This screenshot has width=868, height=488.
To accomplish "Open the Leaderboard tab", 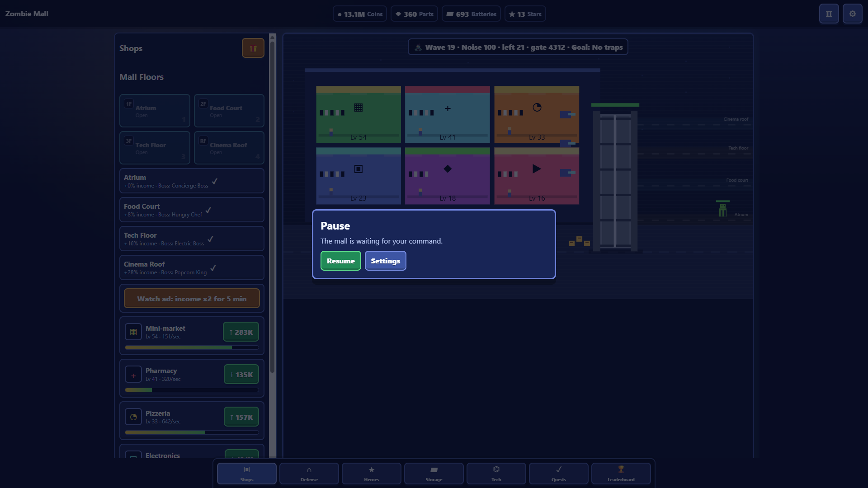I will (621, 474).
